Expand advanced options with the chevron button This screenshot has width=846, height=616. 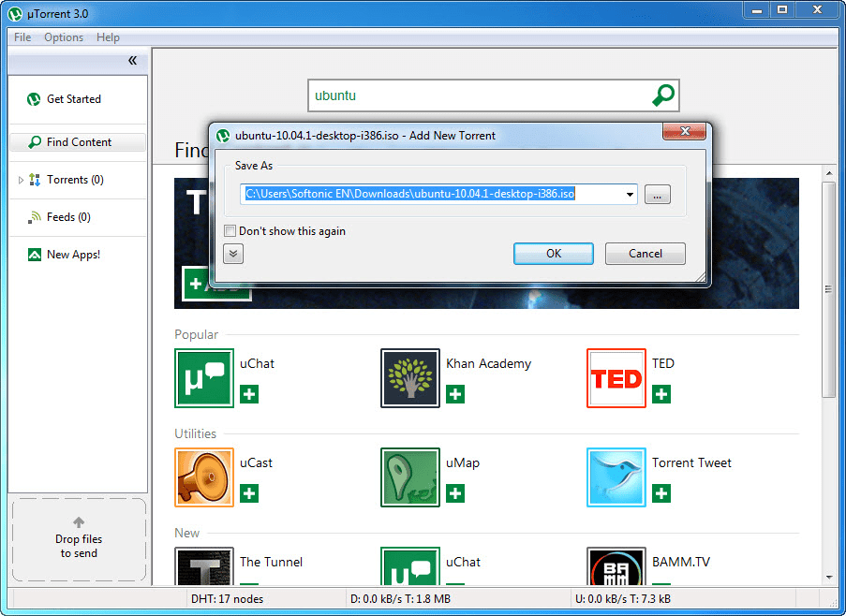[x=232, y=253]
